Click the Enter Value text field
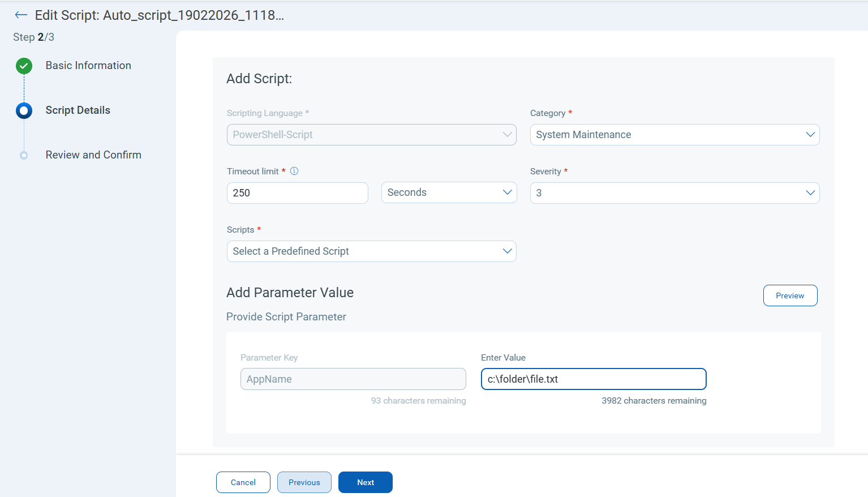The width and height of the screenshot is (868, 497). click(x=593, y=379)
